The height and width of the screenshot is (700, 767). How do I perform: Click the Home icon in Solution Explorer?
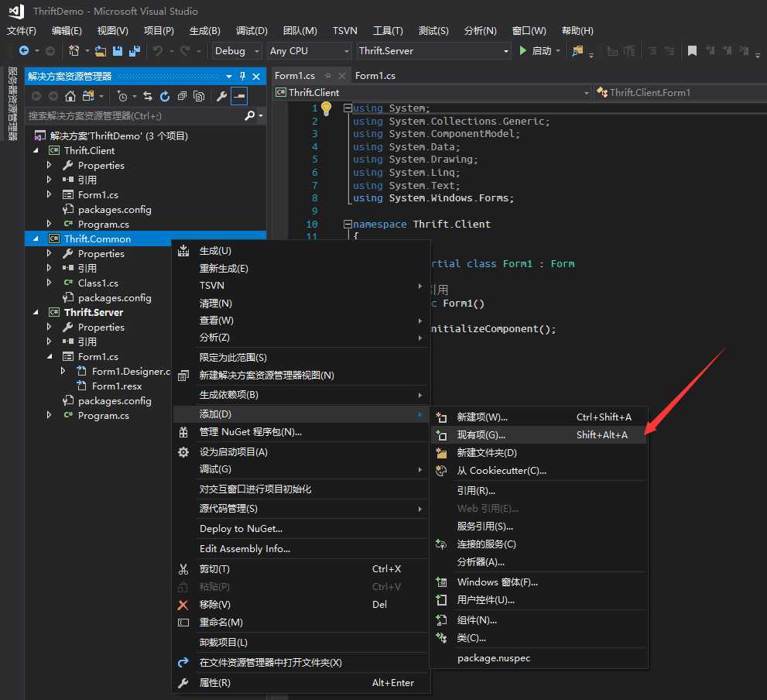click(70, 96)
